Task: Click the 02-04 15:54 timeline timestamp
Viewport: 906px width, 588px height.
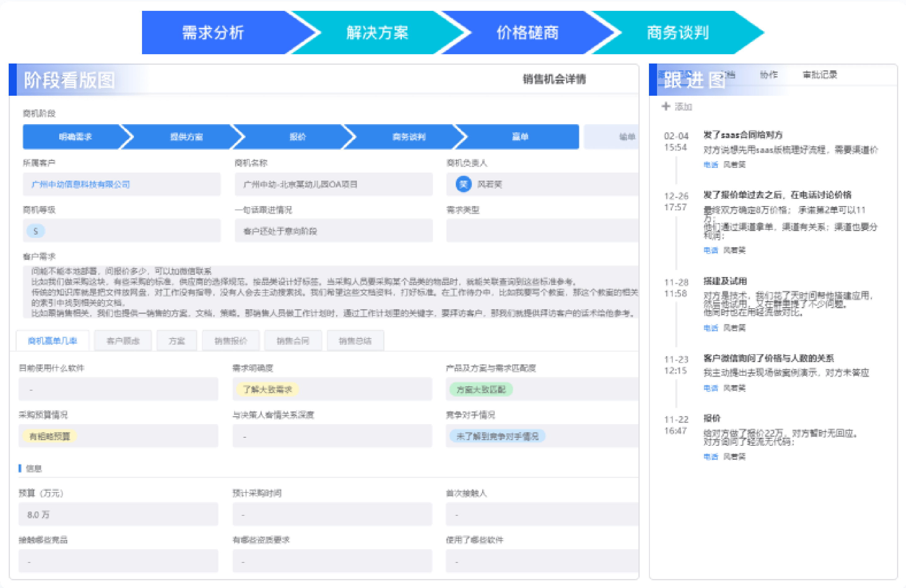Action: [676, 142]
